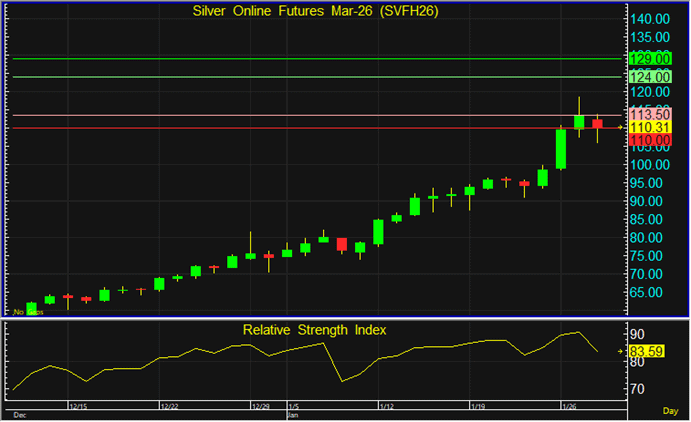This screenshot has height=422, width=691.
Task: Click the red candlestick between 1/5 and 1/12
Action: [342, 244]
